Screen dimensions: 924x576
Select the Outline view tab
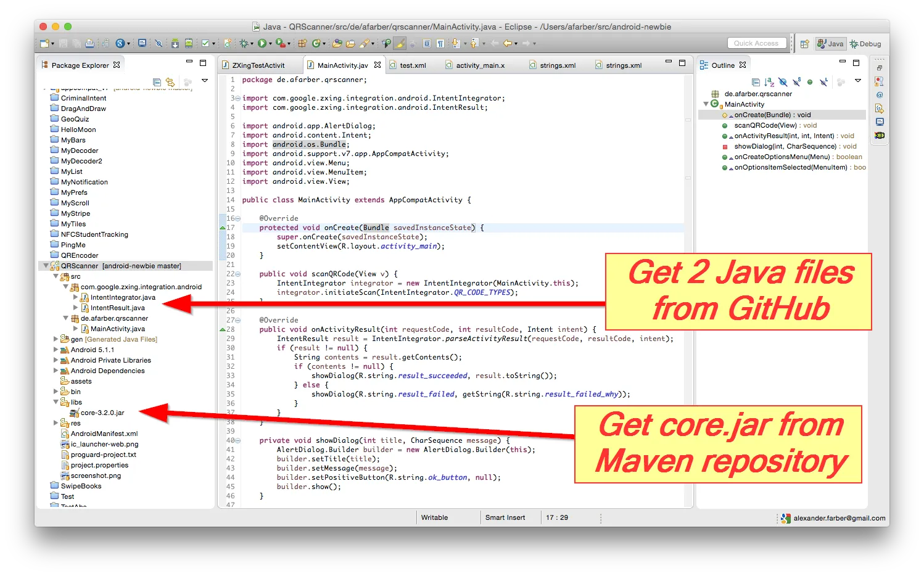723,65
